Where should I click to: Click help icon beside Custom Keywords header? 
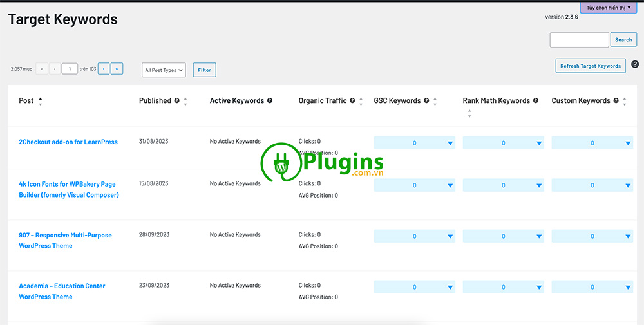click(616, 101)
